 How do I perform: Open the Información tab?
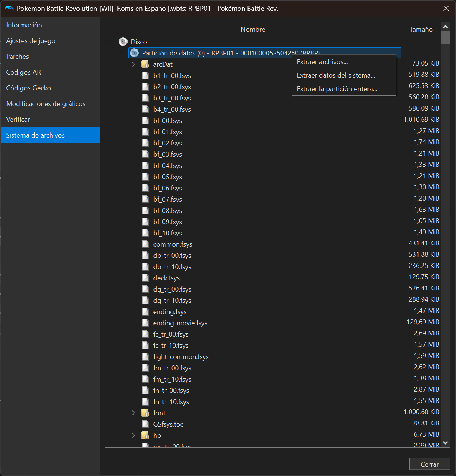(x=50, y=25)
